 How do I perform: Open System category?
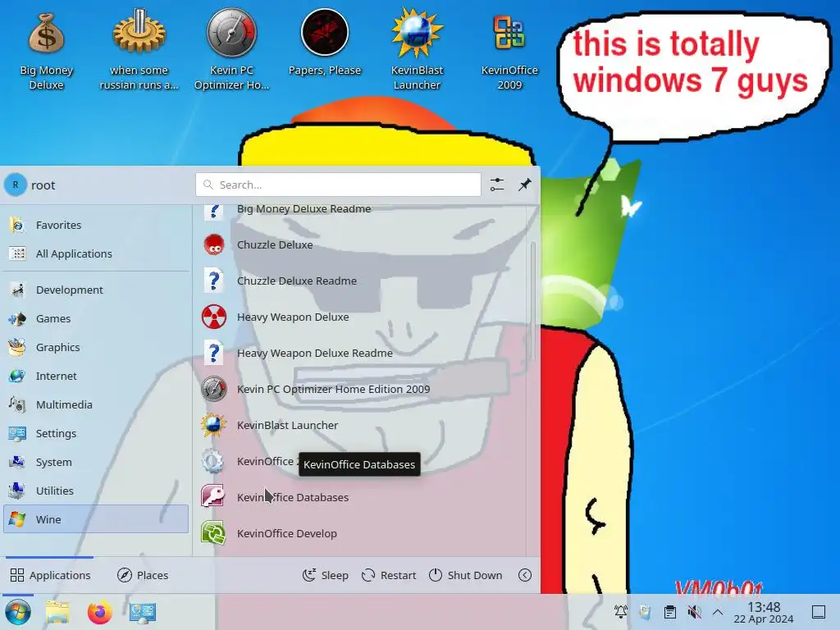click(x=96, y=462)
